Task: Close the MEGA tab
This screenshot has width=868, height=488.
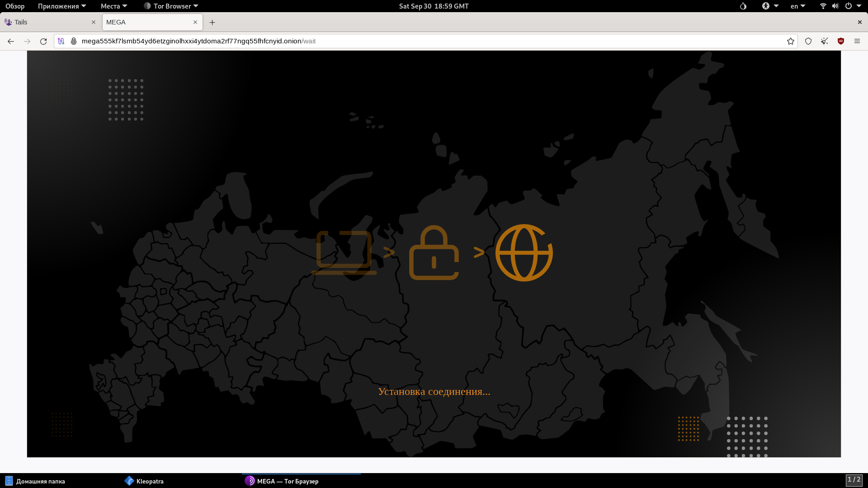Action: (x=195, y=22)
